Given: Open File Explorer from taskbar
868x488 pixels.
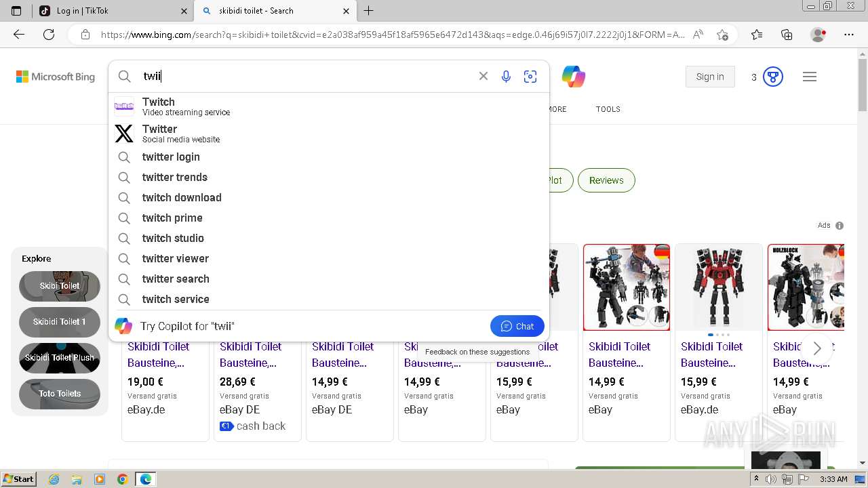Looking at the screenshot, I should click(x=77, y=479).
